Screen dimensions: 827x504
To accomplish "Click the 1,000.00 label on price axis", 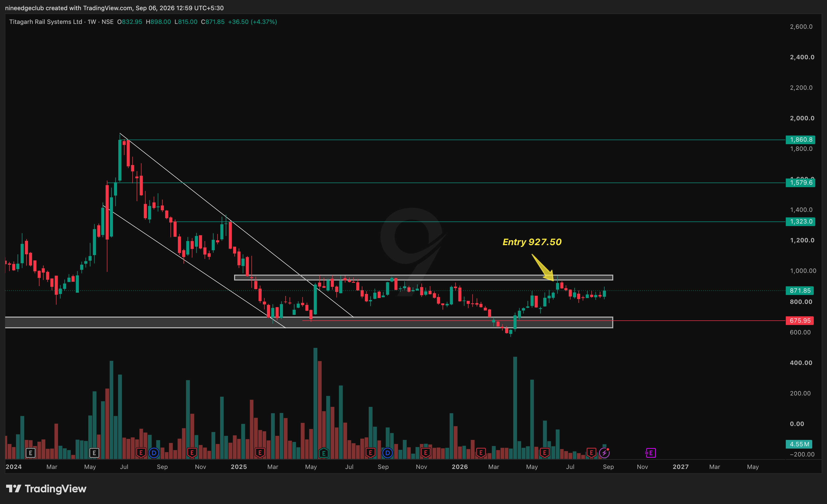I will [x=803, y=271].
